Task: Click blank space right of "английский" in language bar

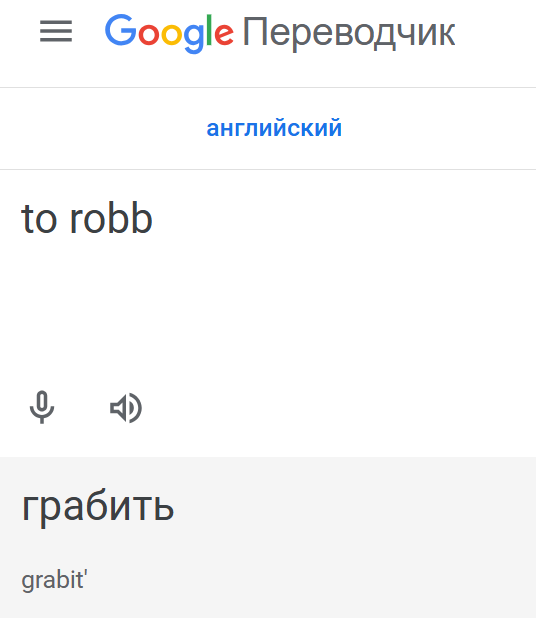Action: pos(437,128)
